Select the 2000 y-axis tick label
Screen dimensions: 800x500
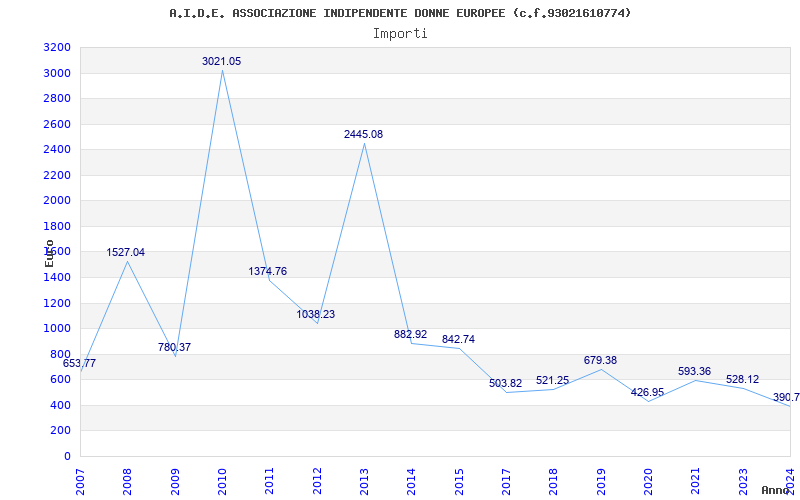[x=58, y=201]
